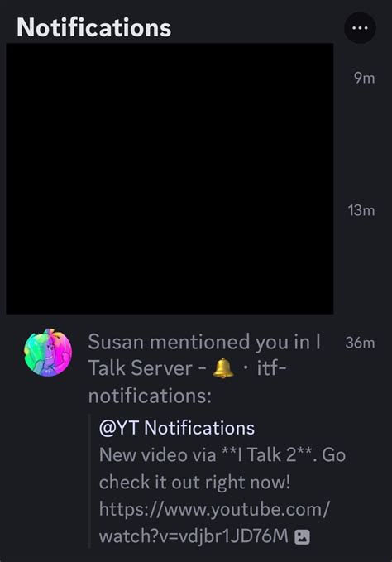392x562 pixels.
Task: Go to the itf-notifications channel name
Action: click(187, 382)
